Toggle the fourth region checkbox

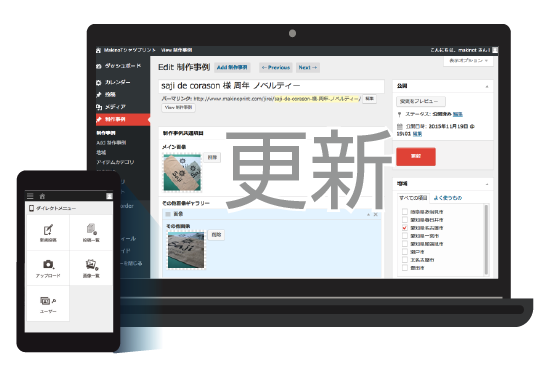(405, 236)
